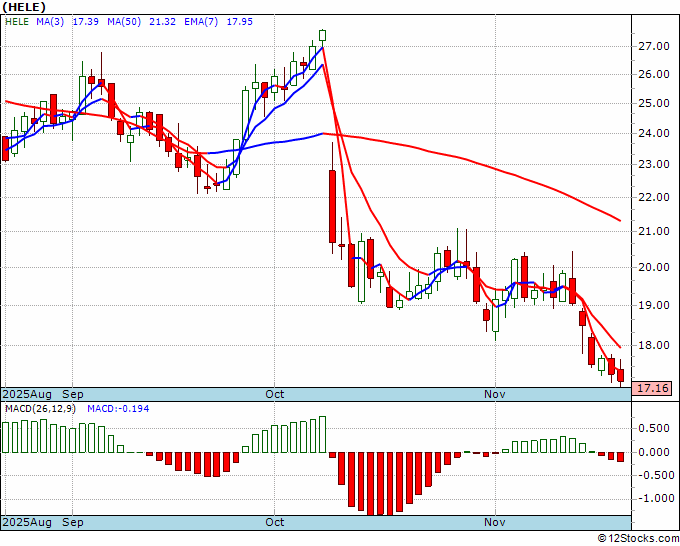Click the MA(3) value 17.39
The height and width of the screenshot is (546, 680).
pos(85,22)
